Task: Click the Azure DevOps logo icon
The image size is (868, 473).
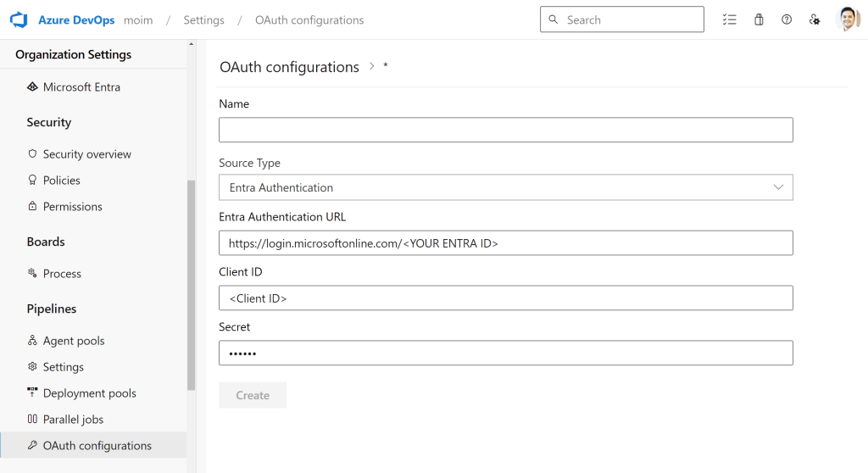Action: [19, 19]
